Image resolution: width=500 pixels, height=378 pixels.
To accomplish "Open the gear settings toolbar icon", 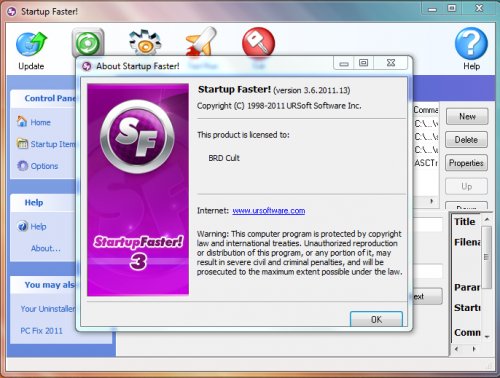I will pos(145,43).
